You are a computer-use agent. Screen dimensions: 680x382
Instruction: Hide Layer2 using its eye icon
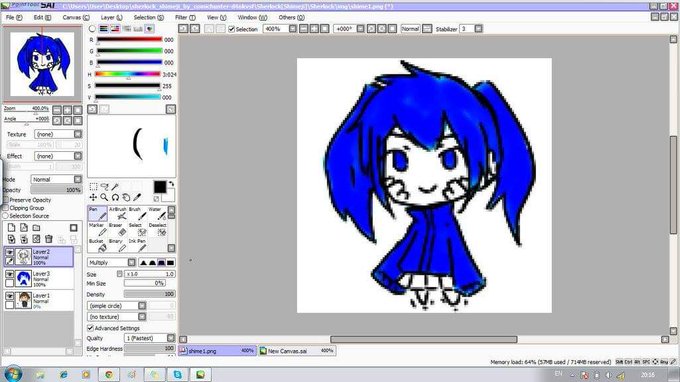click(10, 252)
